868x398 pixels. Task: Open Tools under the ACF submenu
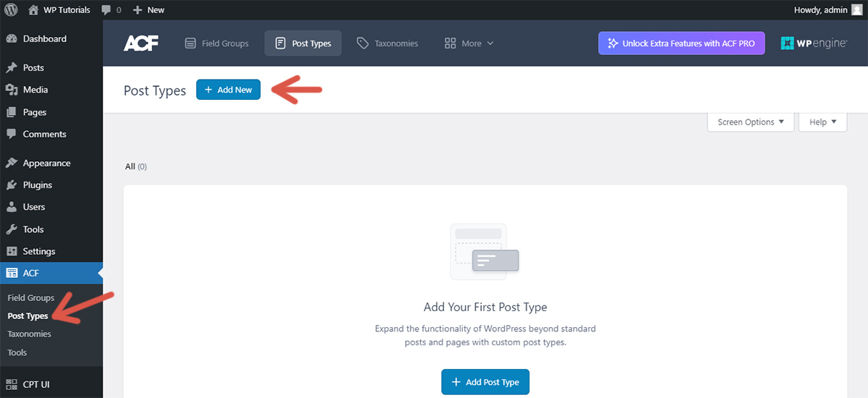pyautogui.click(x=17, y=352)
